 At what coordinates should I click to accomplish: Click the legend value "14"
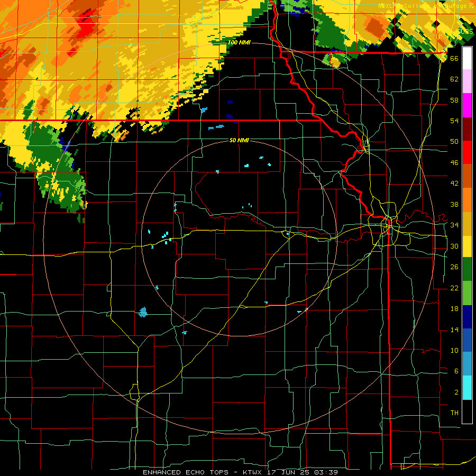(454, 329)
